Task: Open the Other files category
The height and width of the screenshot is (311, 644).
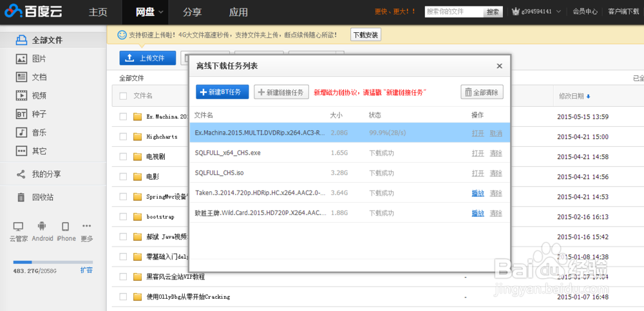Action: click(x=31, y=151)
